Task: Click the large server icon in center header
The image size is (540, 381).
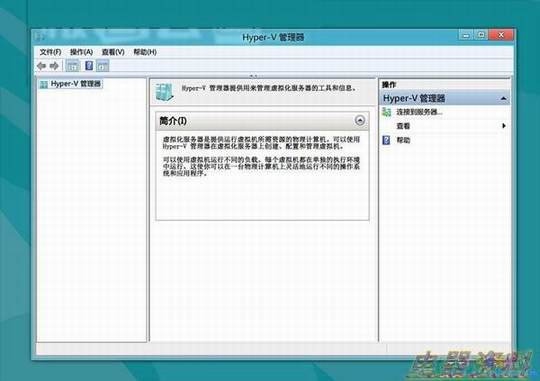Action: (164, 92)
